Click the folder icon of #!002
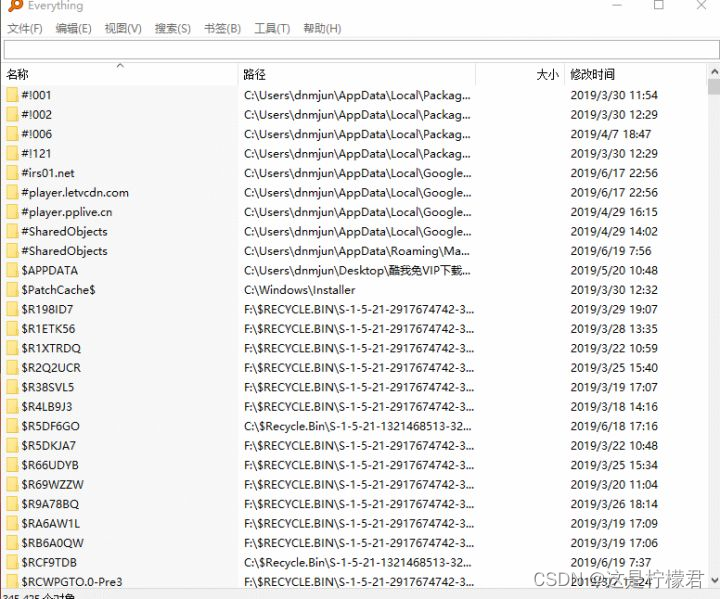The width and height of the screenshot is (720, 599). 12,114
